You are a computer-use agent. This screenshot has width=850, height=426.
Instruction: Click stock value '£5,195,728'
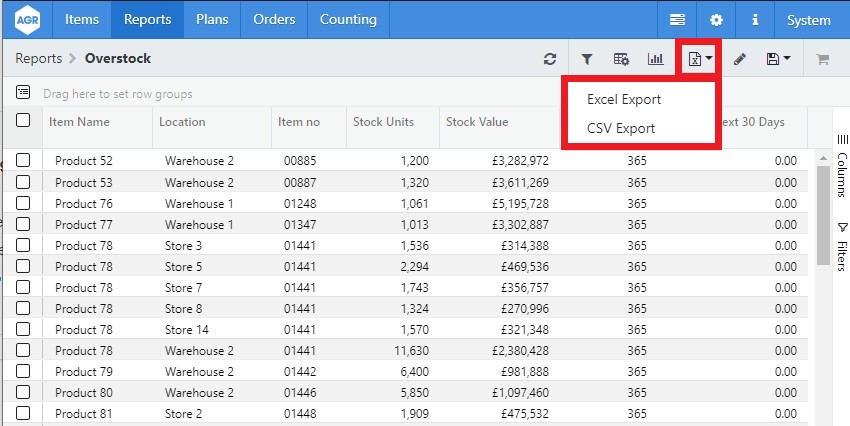tap(520, 204)
